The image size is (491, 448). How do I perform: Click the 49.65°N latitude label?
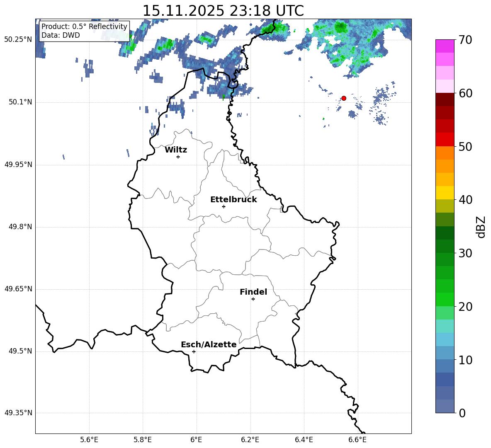(x=18, y=289)
